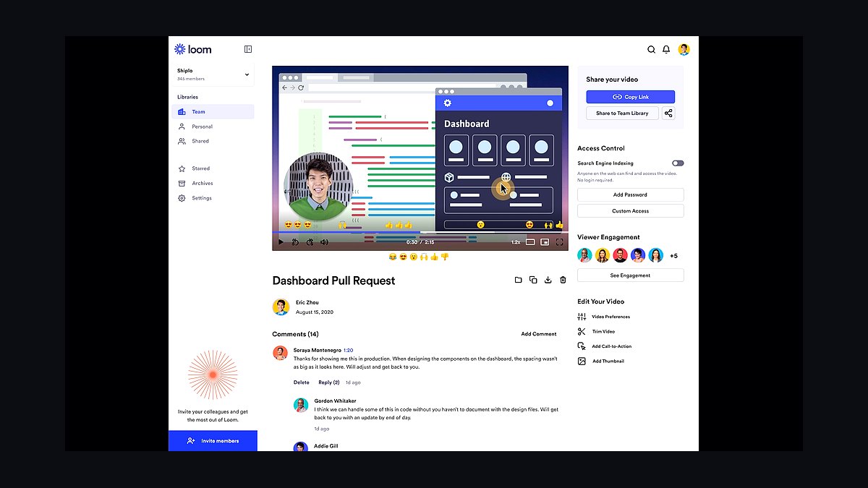Change playback speed 1.2x

pos(516,242)
